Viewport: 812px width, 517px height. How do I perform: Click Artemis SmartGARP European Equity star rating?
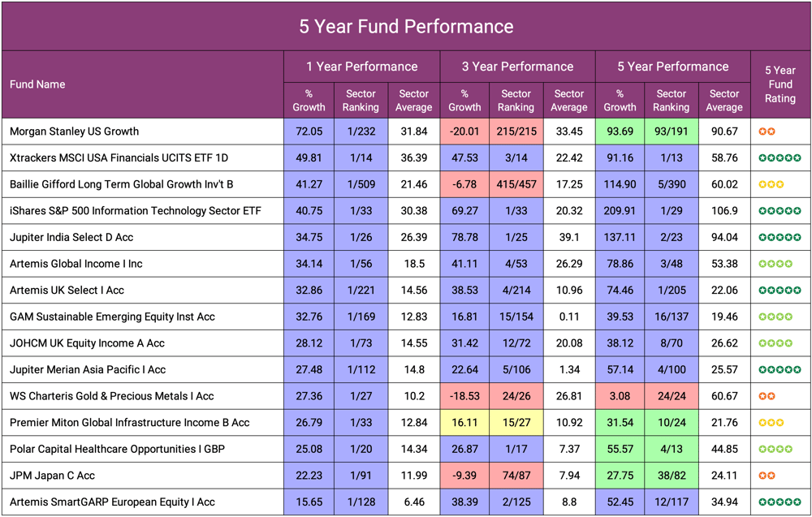780,502
